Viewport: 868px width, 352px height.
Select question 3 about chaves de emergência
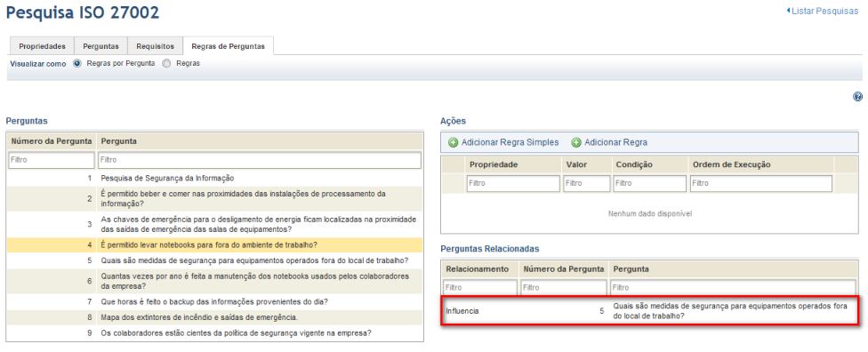[215, 224]
